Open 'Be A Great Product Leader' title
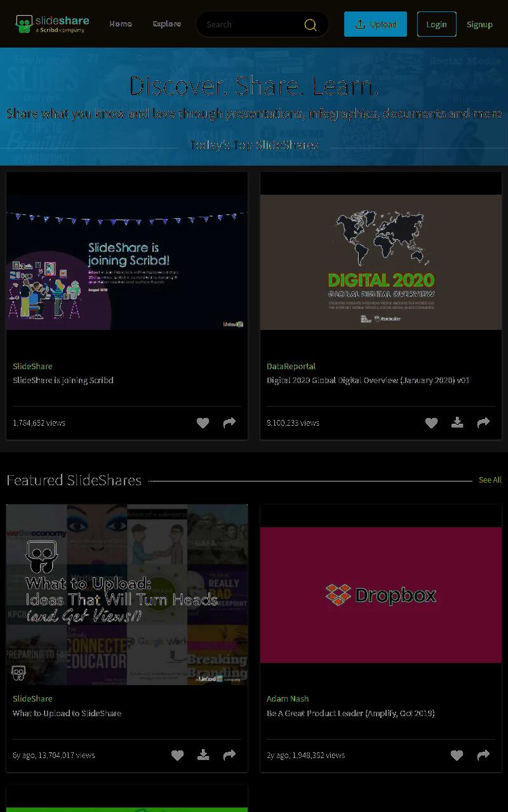This screenshot has width=508, height=812. (x=351, y=713)
